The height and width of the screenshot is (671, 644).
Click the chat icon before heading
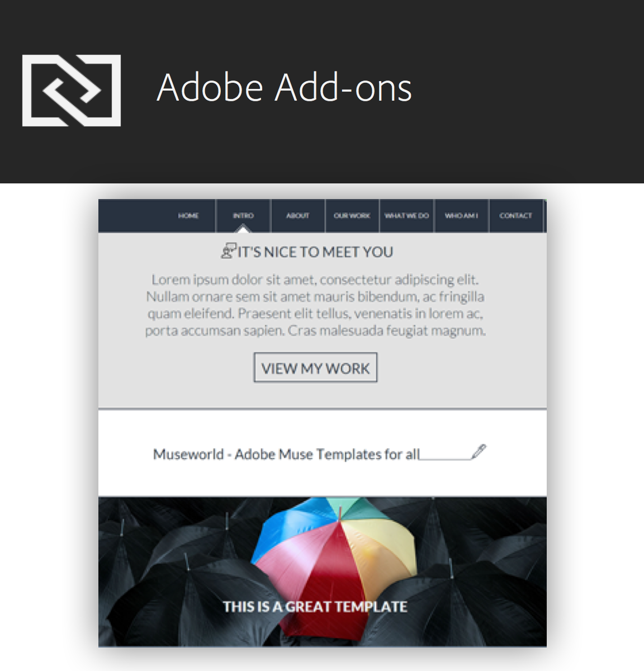229,251
